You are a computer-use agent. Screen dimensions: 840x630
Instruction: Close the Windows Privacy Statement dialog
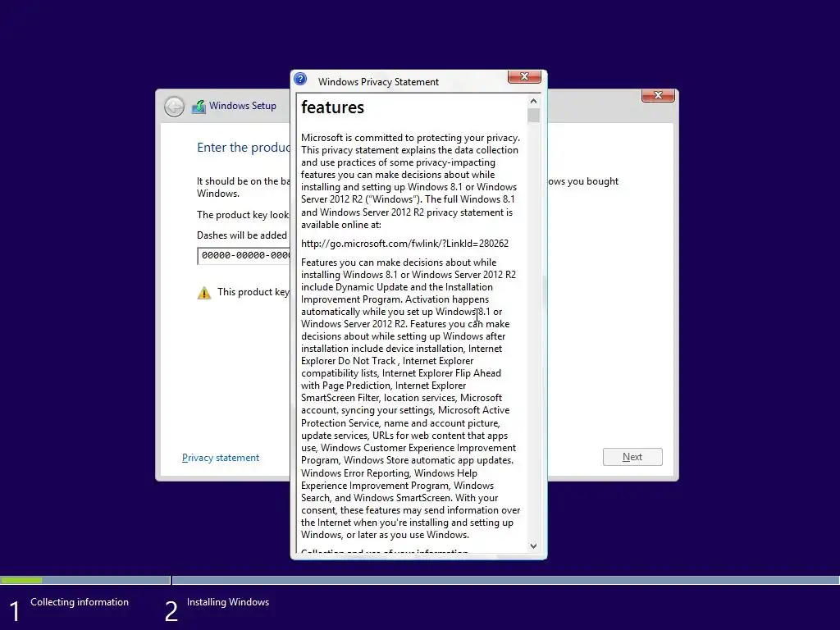coord(524,76)
